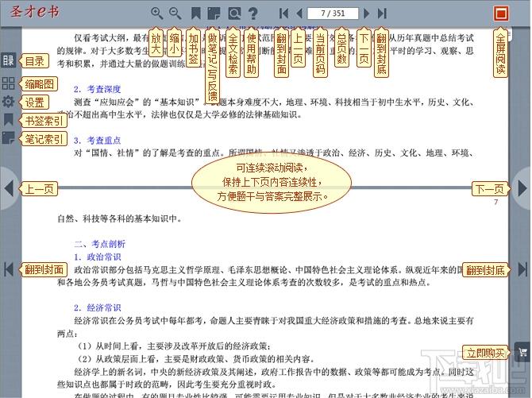The image size is (532, 398).
Task: Open the note-taking feedback icon in the toolbar
Action: (x=214, y=14)
